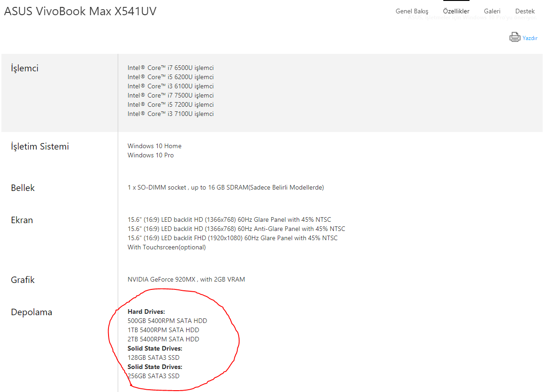Click the Bellek section label
Screen dimensions: 550x392
tap(23, 188)
